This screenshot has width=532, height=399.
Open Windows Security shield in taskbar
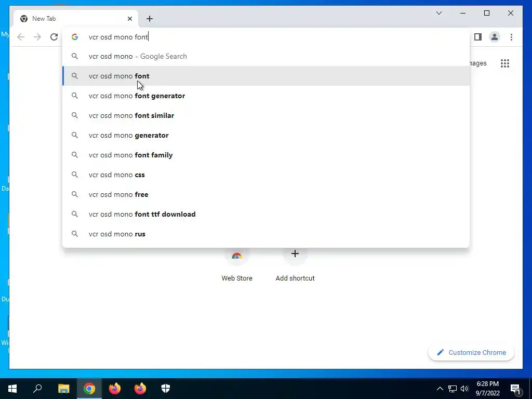[166, 389]
